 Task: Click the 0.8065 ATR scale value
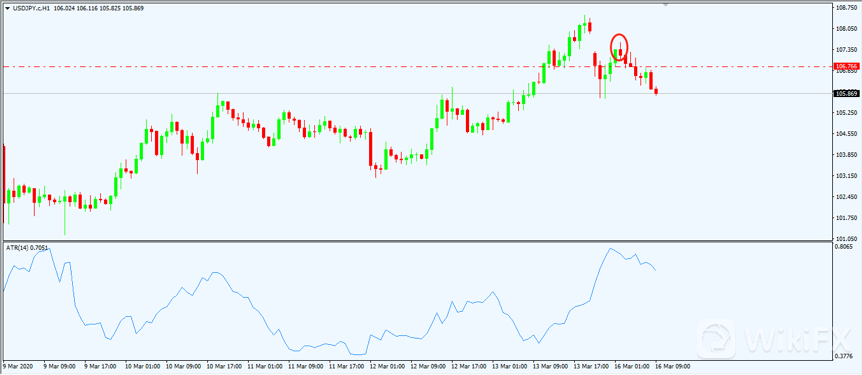coord(845,247)
